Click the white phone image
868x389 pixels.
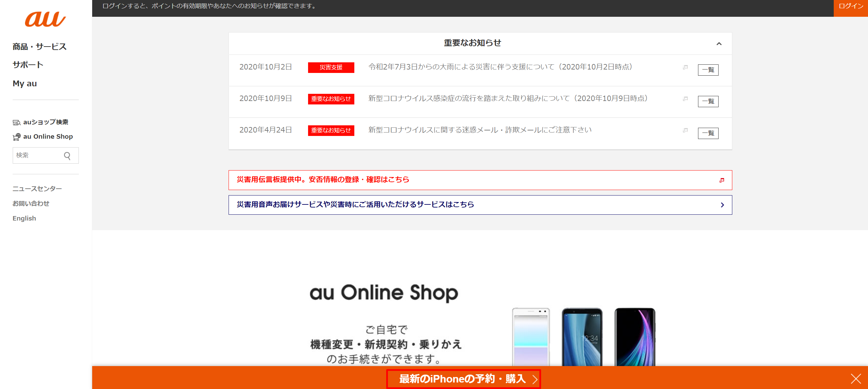[531, 337]
